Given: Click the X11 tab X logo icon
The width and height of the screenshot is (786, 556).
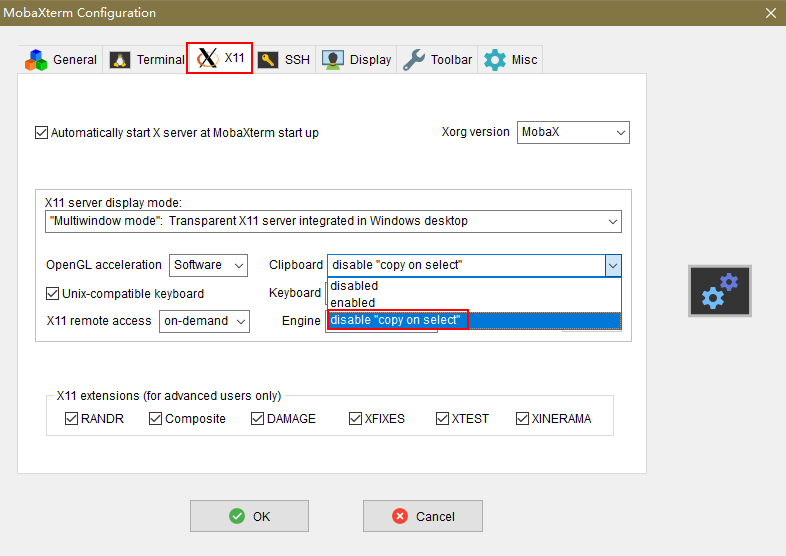Looking at the screenshot, I should click(x=208, y=58).
